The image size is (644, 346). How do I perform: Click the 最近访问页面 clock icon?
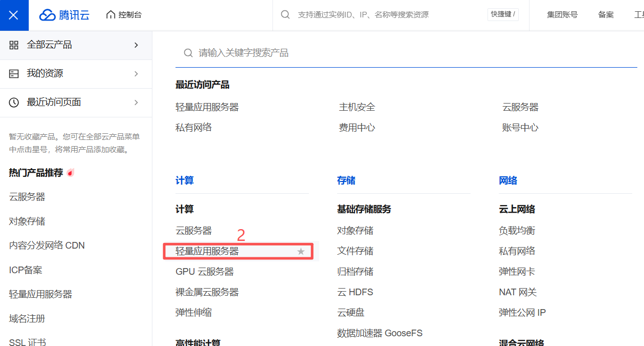[14, 103]
